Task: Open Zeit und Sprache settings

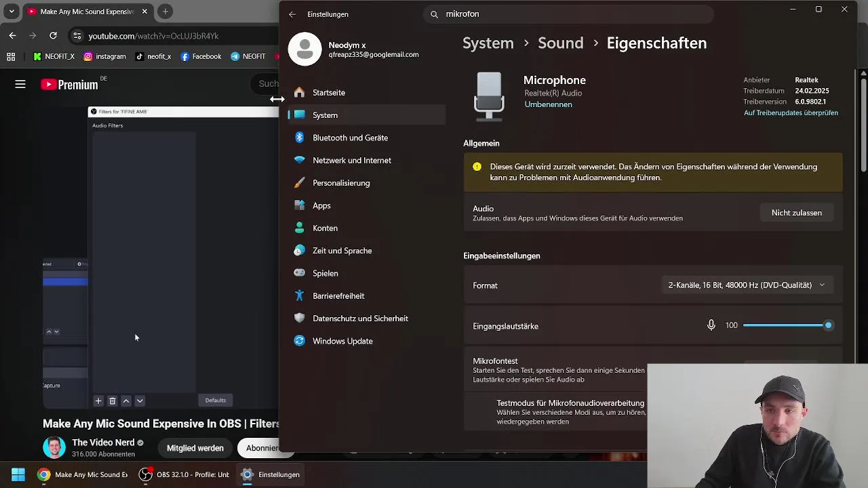Action: tap(366, 251)
